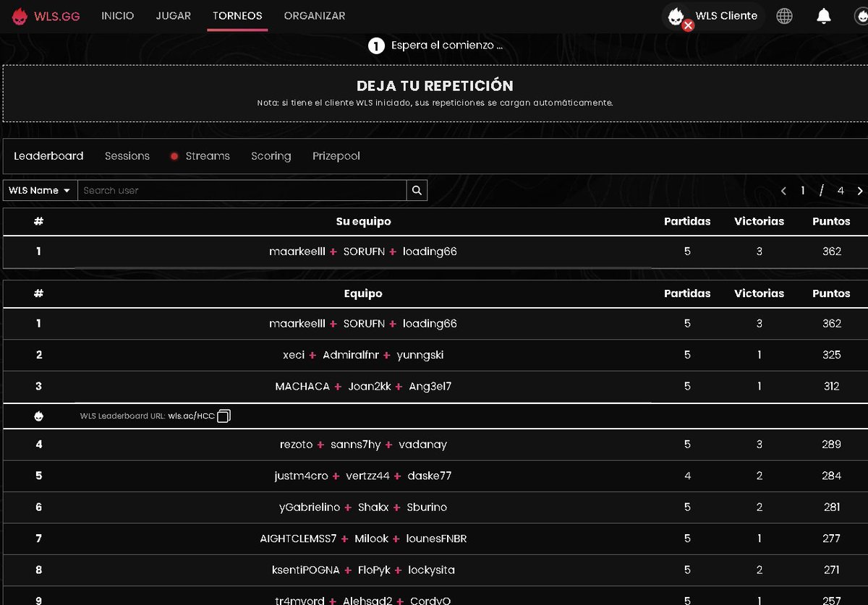The height and width of the screenshot is (605, 868).
Task: Click the 277 points cell
Action: pos(832,539)
